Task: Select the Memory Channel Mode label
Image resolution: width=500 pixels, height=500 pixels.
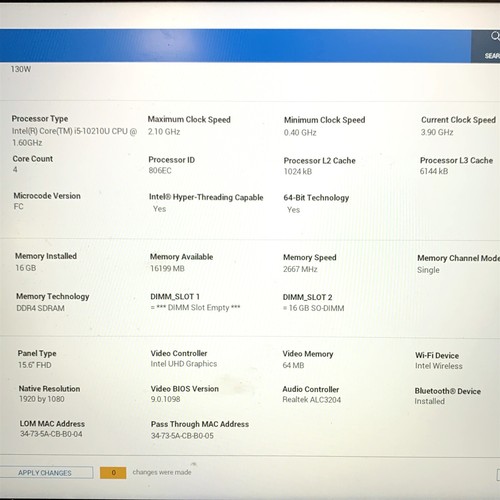Action: click(x=458, y=258)
